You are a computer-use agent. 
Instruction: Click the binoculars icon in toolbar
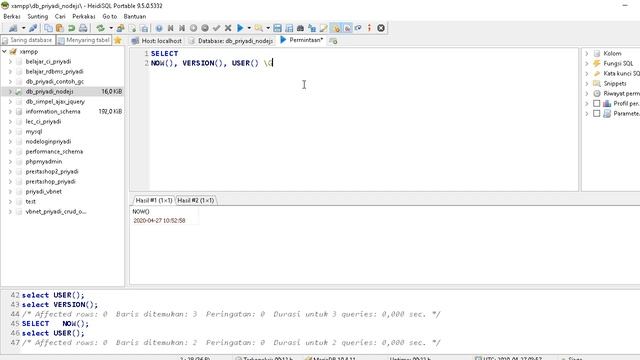[x=300, y=28]
